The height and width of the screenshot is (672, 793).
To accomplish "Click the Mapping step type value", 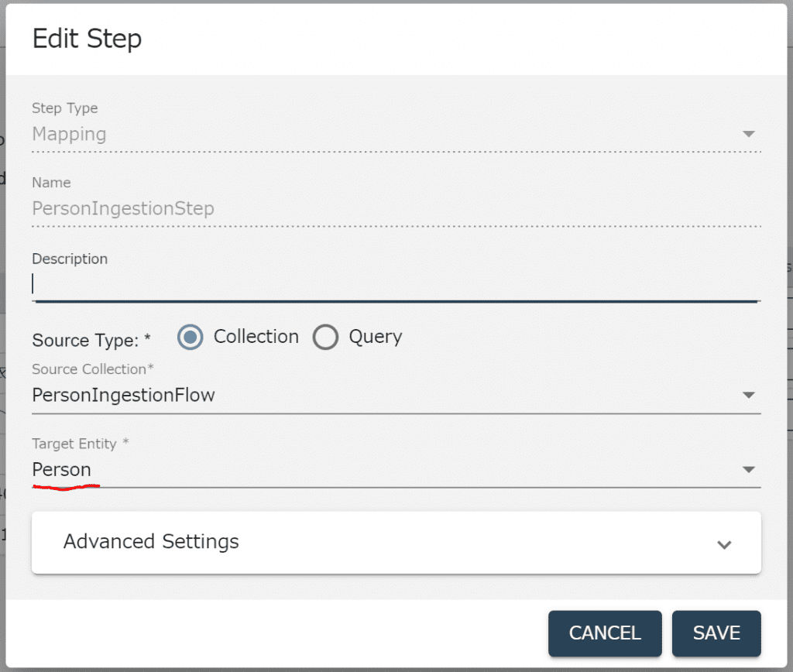I will click(69, 134).
